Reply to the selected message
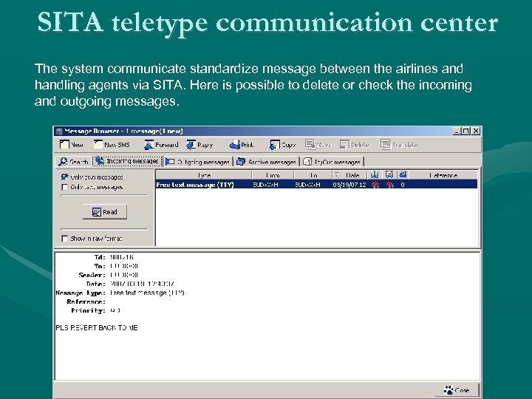 coord(199,145)
